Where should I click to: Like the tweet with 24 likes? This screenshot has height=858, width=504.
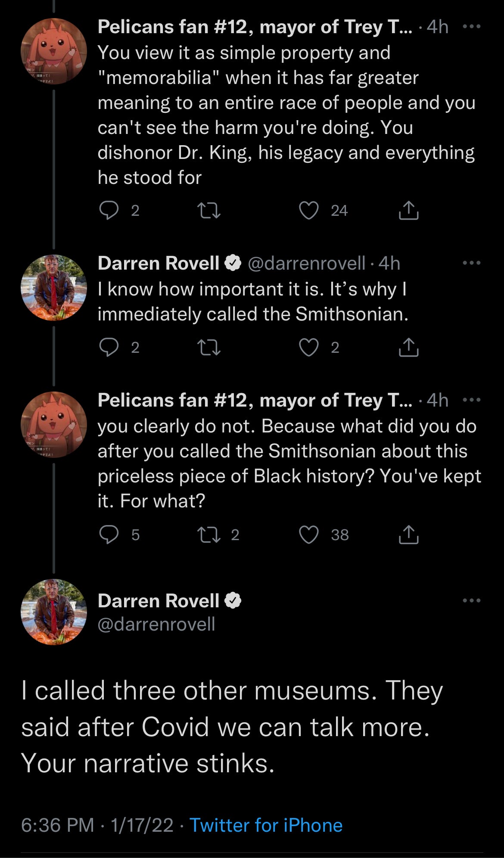pos(309,211)
